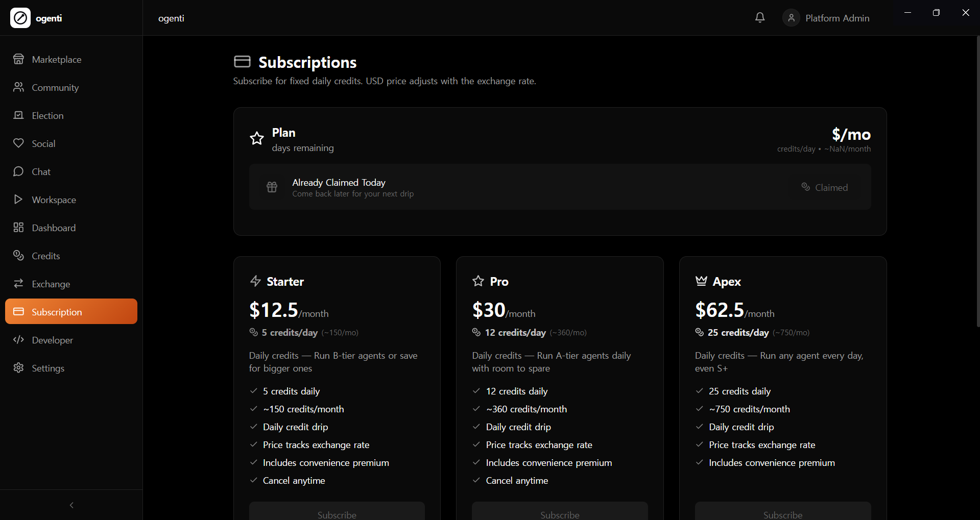Open the Marketplace from the sidebar
The image size is (980, 520).
[56, 59]
